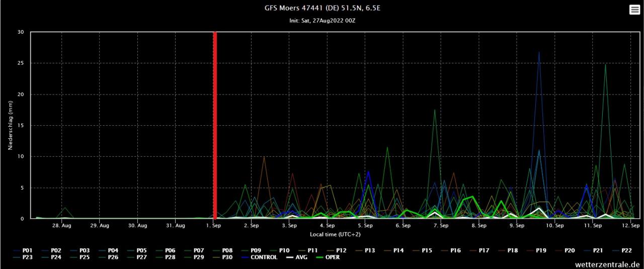Click the Niederschlag (mm) y-axis title

click(x=10, y=125)
